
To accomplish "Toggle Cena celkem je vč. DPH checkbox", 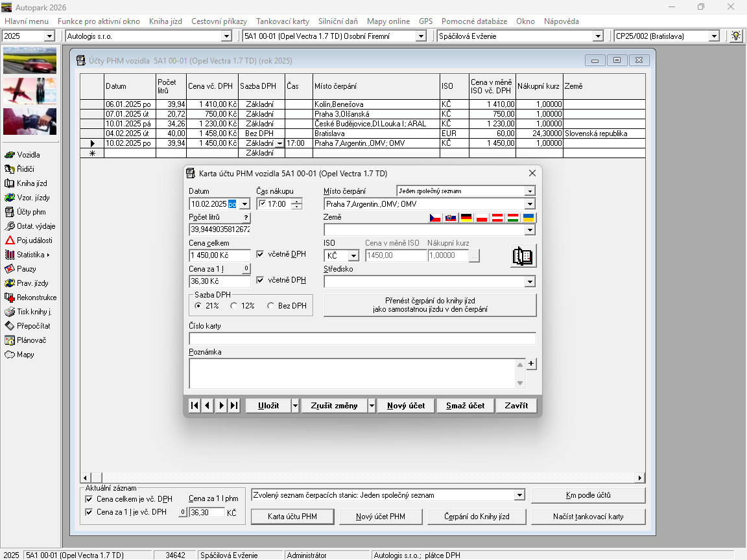I will coord(89,499).
